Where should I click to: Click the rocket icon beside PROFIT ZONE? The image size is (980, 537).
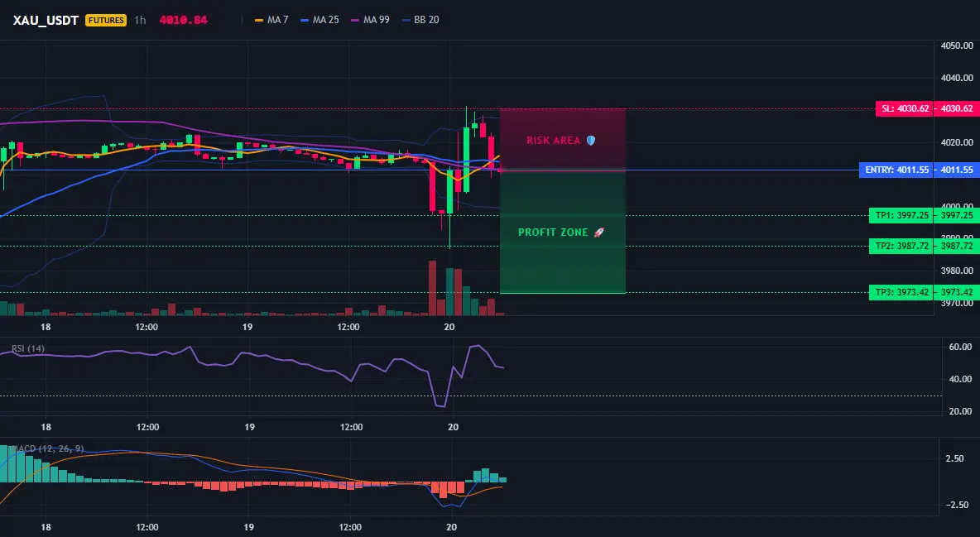(x=598, y=233)
